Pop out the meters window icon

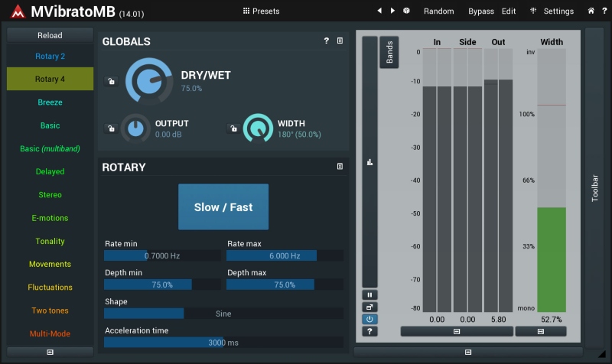369,307
